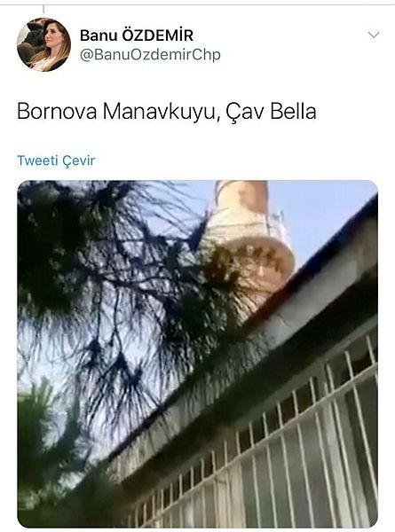The height and width of the screenshot is (532, 395).
Task: Open Banu ÖZDEMİR's profile picture
Action: pos(43,44)
